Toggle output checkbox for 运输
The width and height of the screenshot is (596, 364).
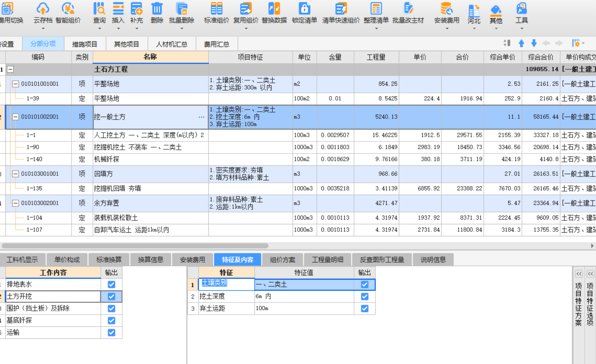pos(111,333)
